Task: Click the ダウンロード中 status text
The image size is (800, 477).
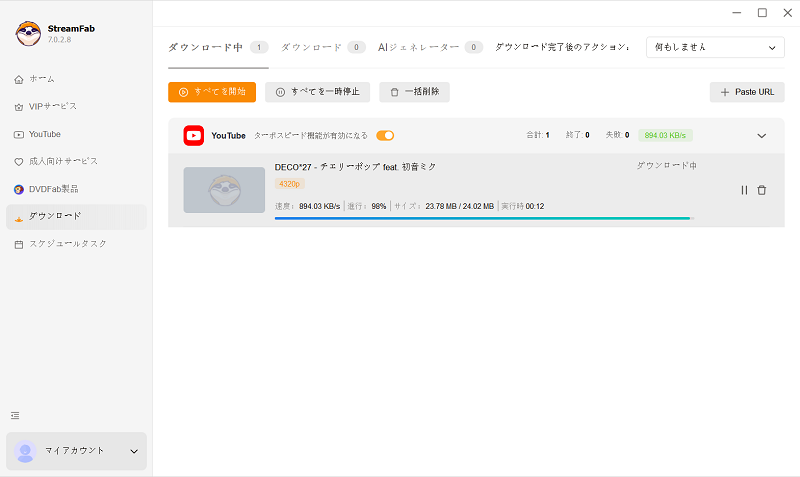Action: point(666,166)
